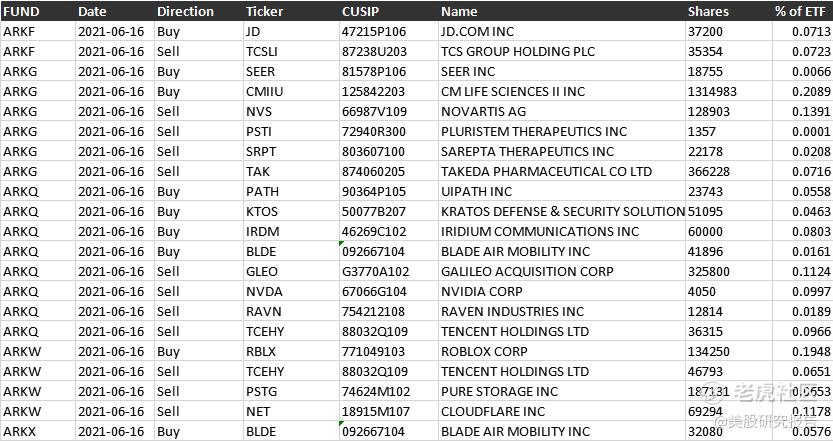Select the ARKX fund cell

click(x=38, y=431)
